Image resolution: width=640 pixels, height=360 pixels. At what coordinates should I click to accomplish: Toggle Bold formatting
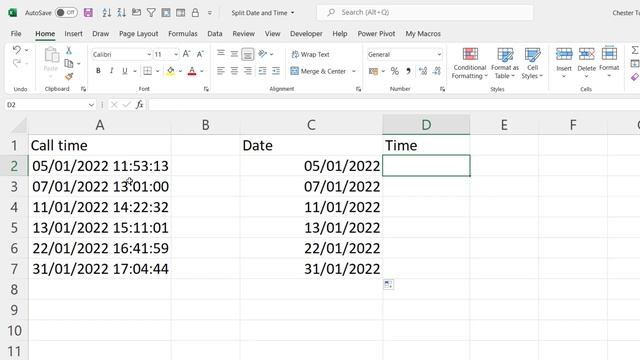point(98,71)
